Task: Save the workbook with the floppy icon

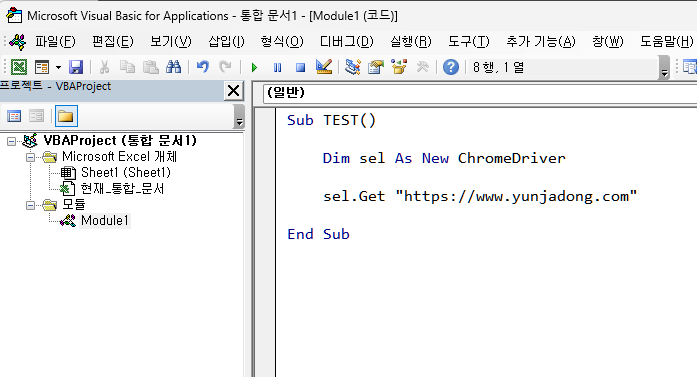Action: coord(76,67)
